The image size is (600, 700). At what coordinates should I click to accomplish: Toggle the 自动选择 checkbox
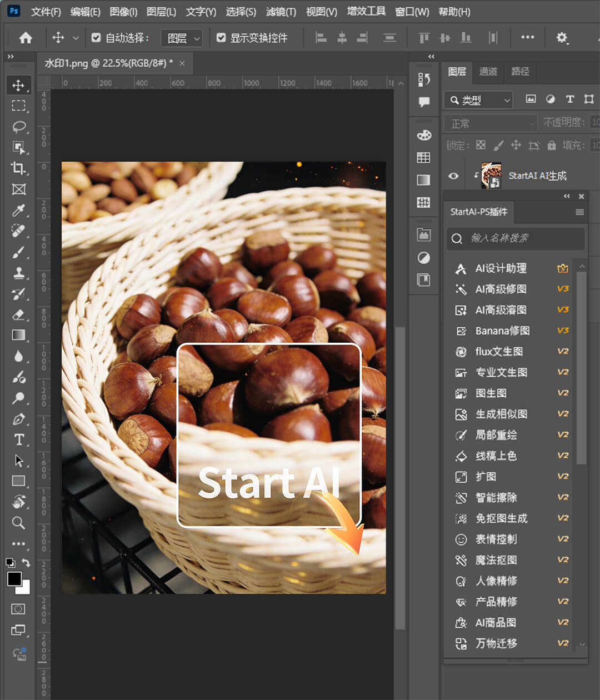pyautogui.click(x=96, y=38)
